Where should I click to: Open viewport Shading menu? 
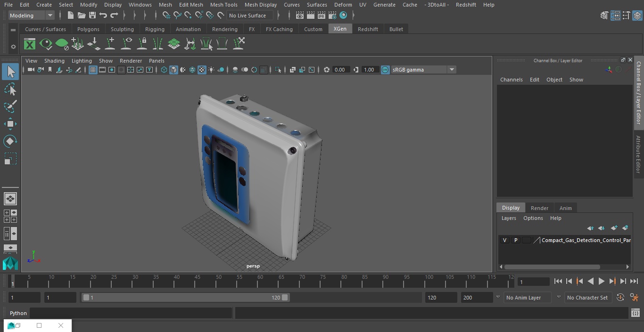coord(54,61)
